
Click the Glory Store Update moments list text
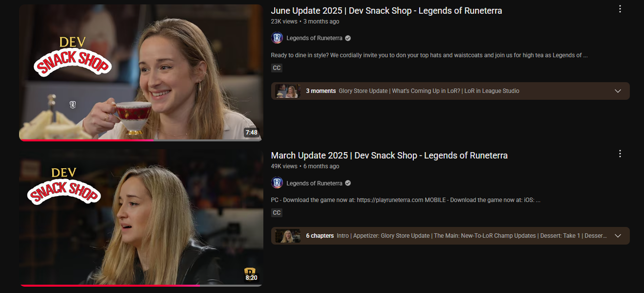(429, 91)
